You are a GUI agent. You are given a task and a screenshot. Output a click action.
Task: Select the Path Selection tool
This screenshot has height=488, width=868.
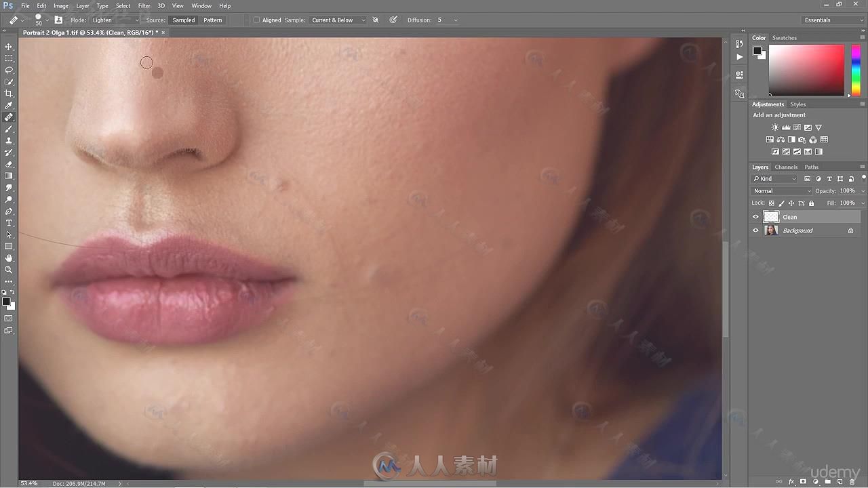point(9,235)
